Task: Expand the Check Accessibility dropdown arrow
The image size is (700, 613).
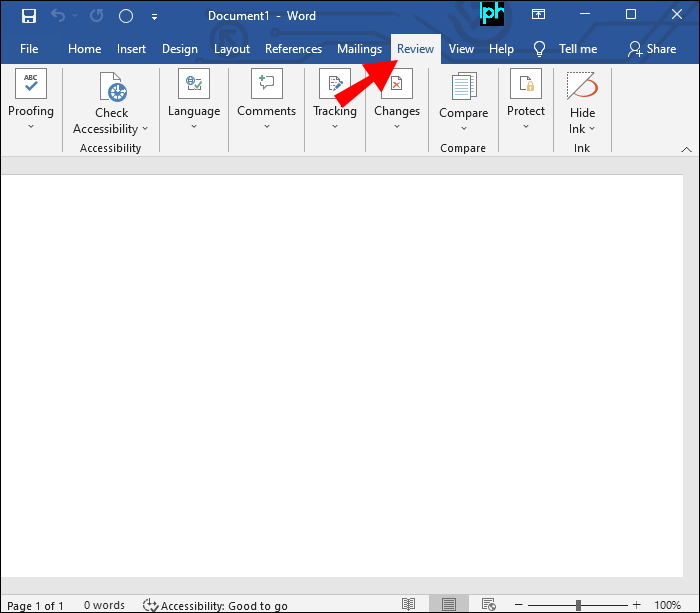Action: point(145,129)
